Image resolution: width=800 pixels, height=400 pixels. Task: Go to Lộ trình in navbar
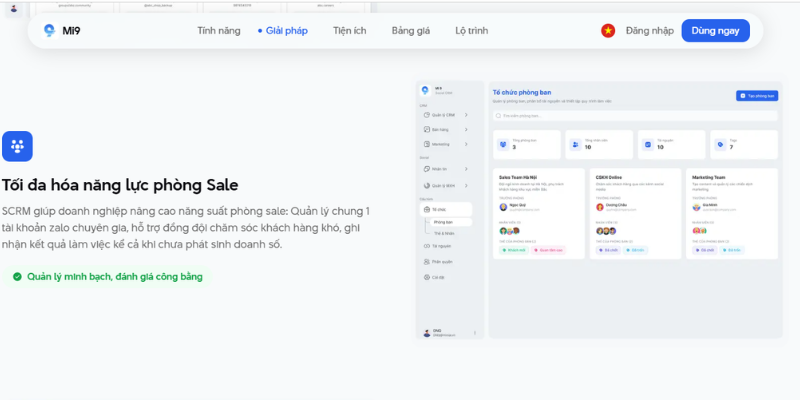[x=471, y=31]
